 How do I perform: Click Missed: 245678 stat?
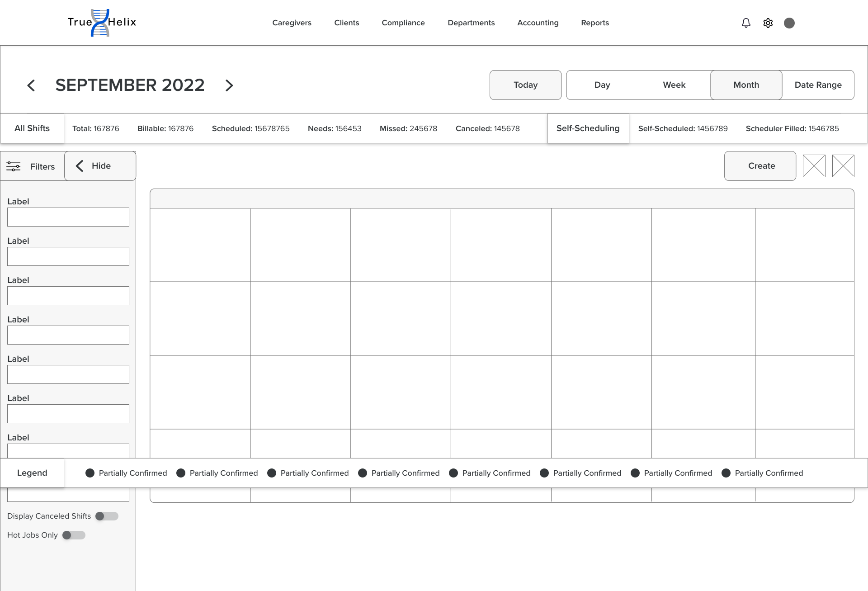408,128
